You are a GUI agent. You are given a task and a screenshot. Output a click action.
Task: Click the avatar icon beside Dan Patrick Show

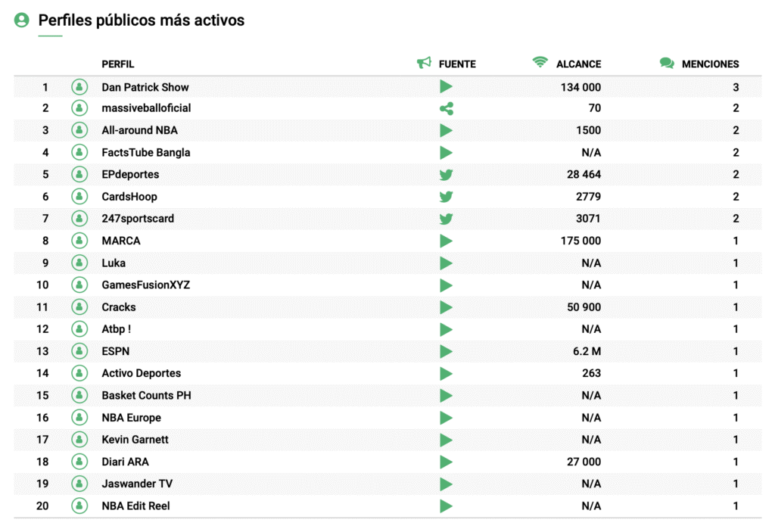pos(79,87)
